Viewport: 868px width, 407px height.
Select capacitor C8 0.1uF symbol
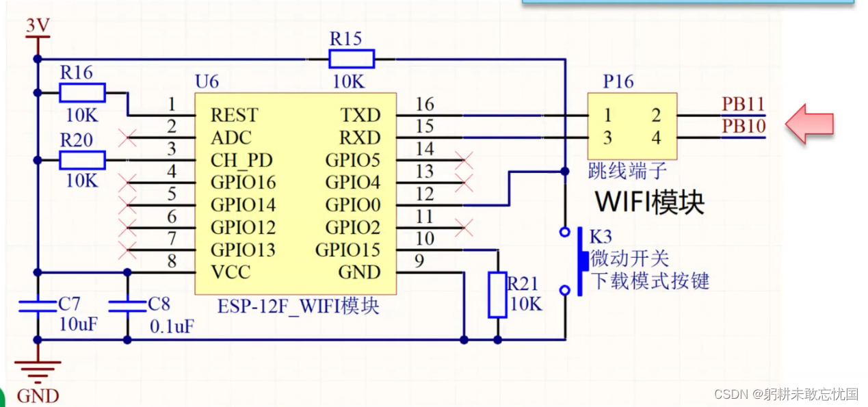pyautogui.click(x=127, y=306)
